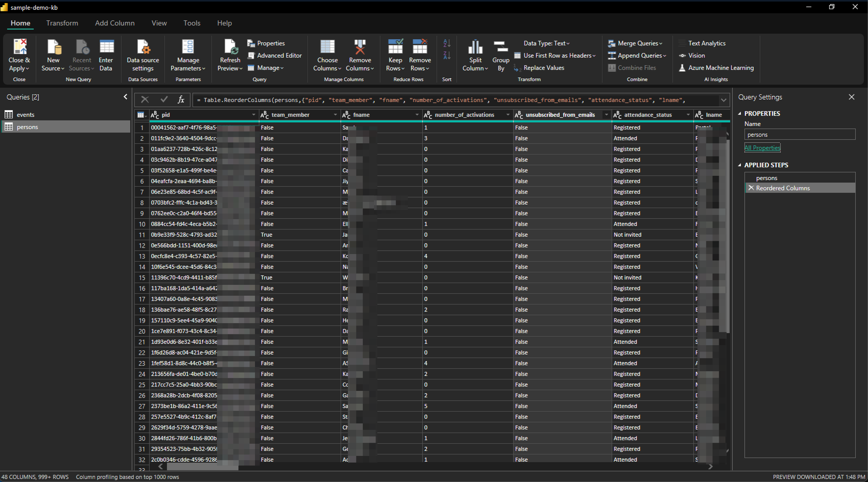868x482 pixels.
Task: Collapse the APPLIED STEPS section
Action: tap(740, 165)
